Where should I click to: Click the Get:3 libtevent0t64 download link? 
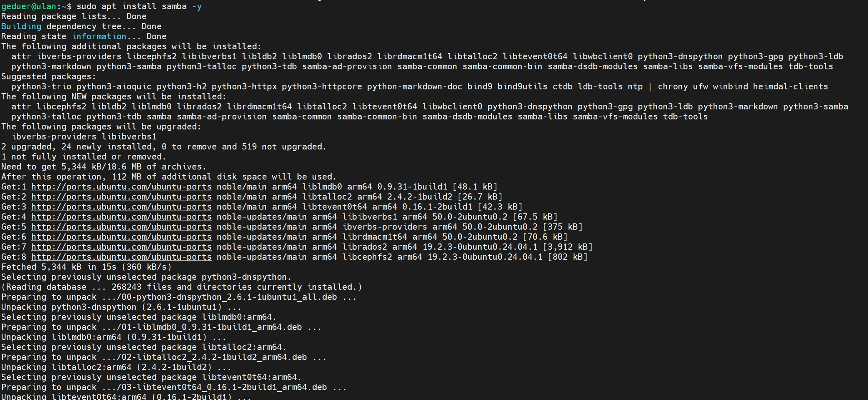coord(121,207)
